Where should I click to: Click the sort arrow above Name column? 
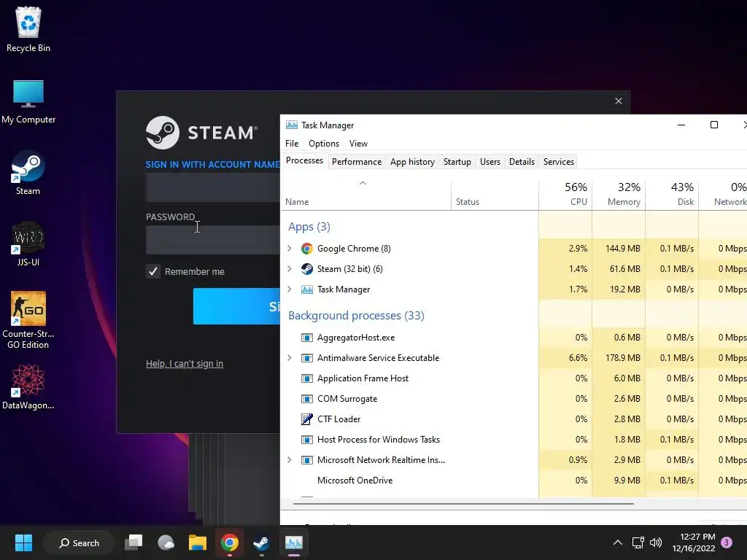click(x=363, y=183)
